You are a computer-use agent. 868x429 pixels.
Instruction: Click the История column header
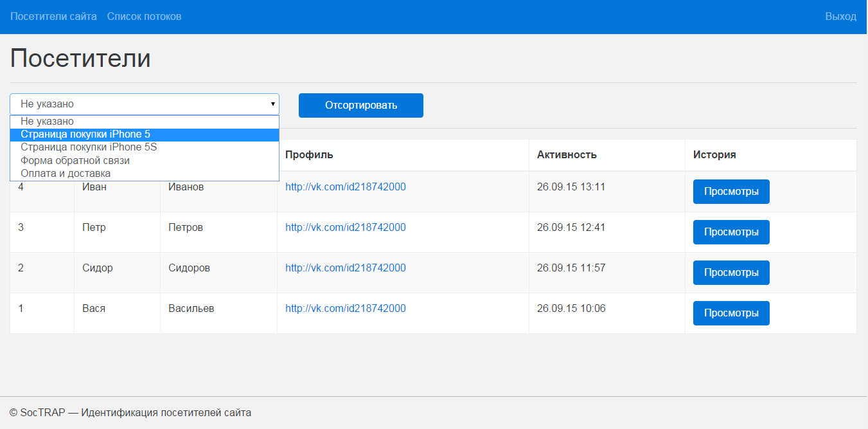pyautogui.click(x=714, y=155)
